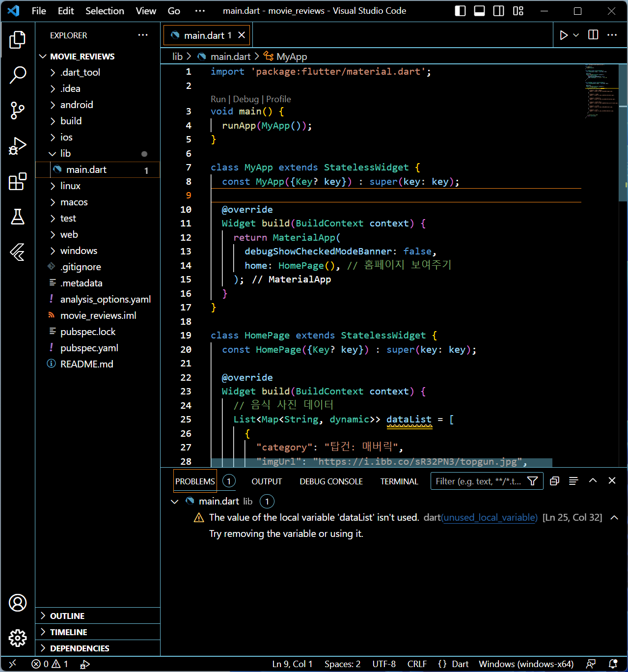This screenshot has height=672, width=628.
Task: Switch to the TERMINAL tab
Action: pos(399,481)
